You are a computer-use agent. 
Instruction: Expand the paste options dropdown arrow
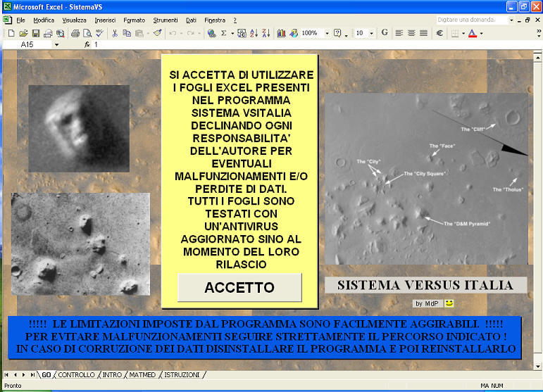(148, 34)
